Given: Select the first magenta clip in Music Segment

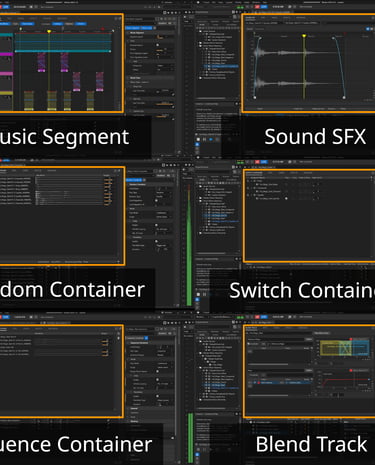Looking at the screenshot, I should click(x=41, y=62).
